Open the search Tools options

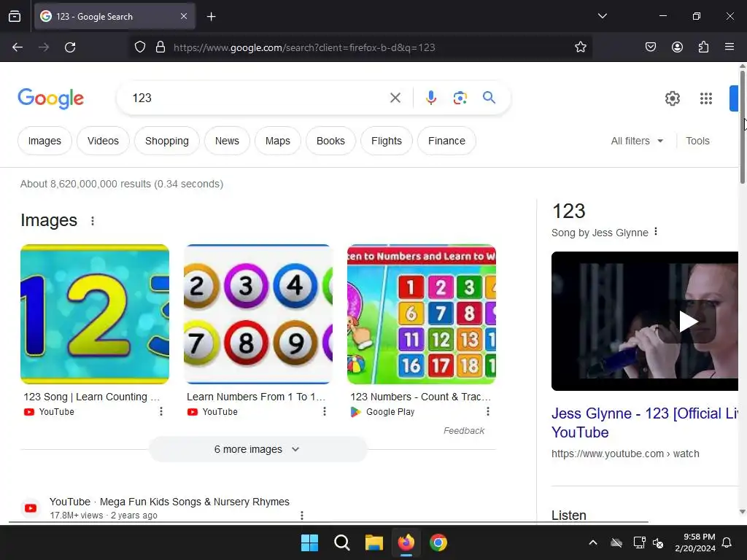point(697,141)
